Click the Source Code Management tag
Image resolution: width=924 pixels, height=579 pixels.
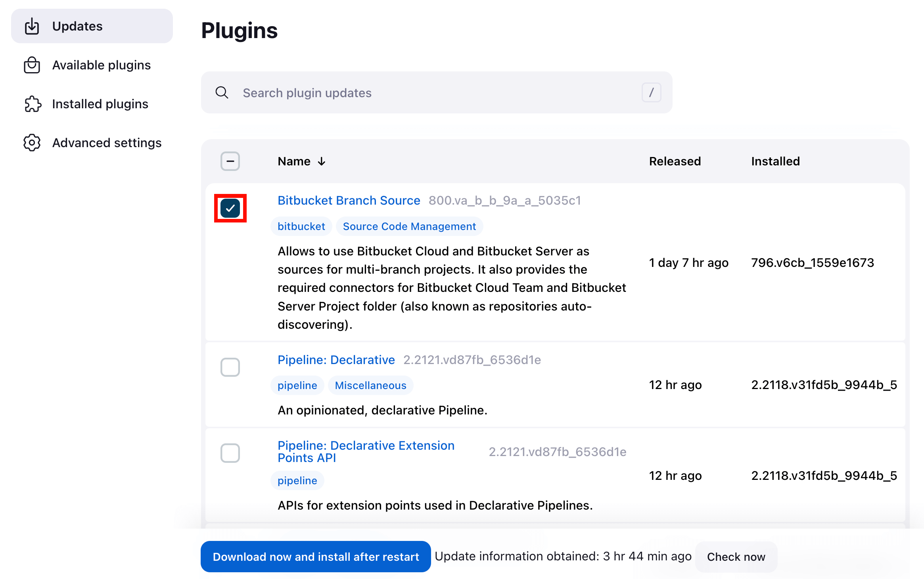[409, 226]
